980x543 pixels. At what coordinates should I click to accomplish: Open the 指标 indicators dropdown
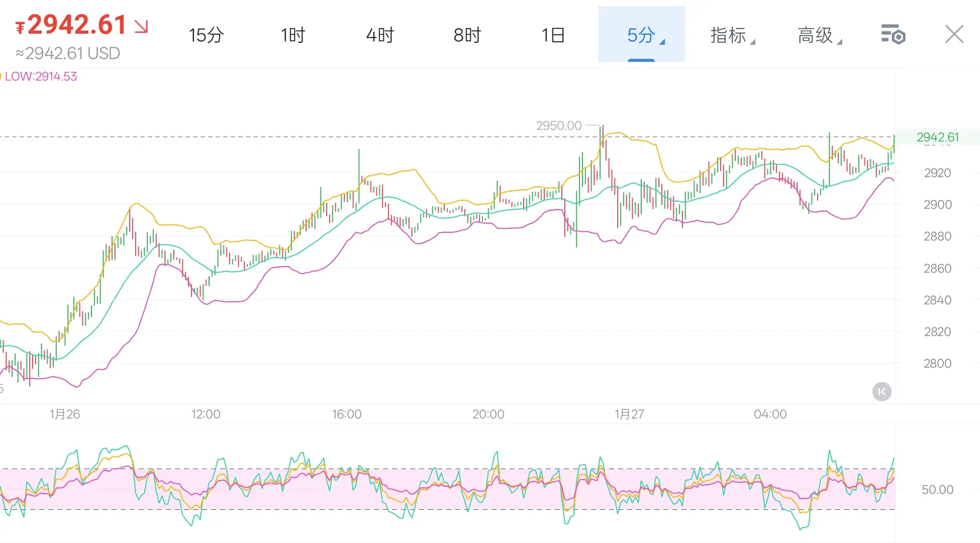point(729,35)
